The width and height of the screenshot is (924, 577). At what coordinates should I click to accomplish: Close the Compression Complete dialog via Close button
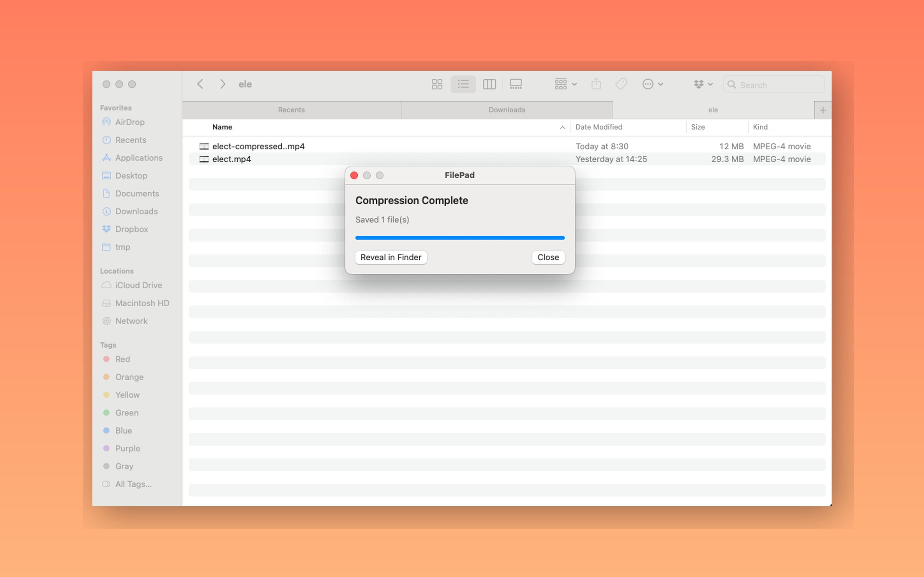(x=548, y=257)
